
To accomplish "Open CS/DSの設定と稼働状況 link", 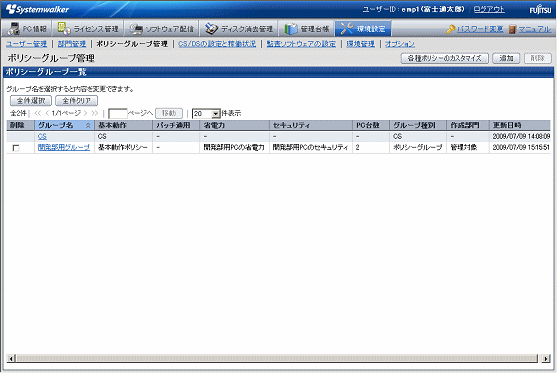I will (x=217, y=44).
